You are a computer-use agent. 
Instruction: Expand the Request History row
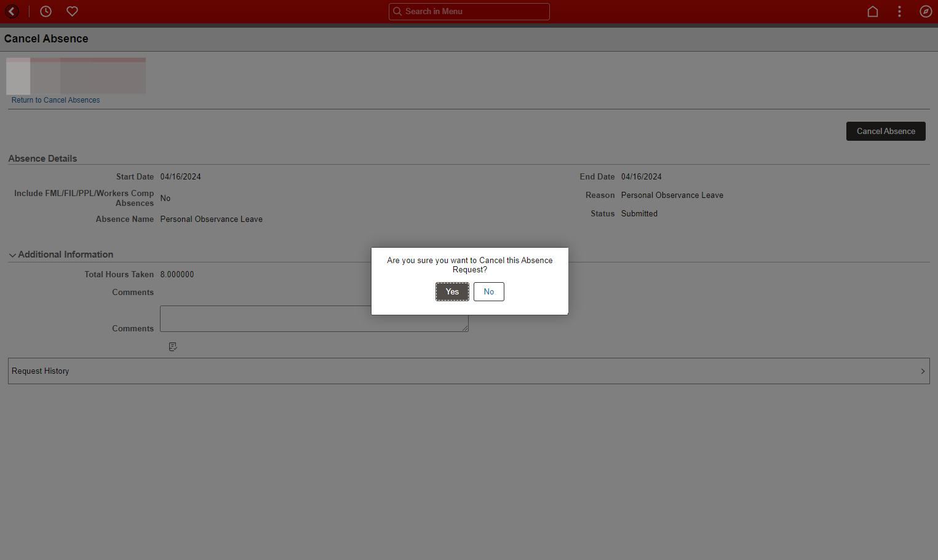[469, 371]
